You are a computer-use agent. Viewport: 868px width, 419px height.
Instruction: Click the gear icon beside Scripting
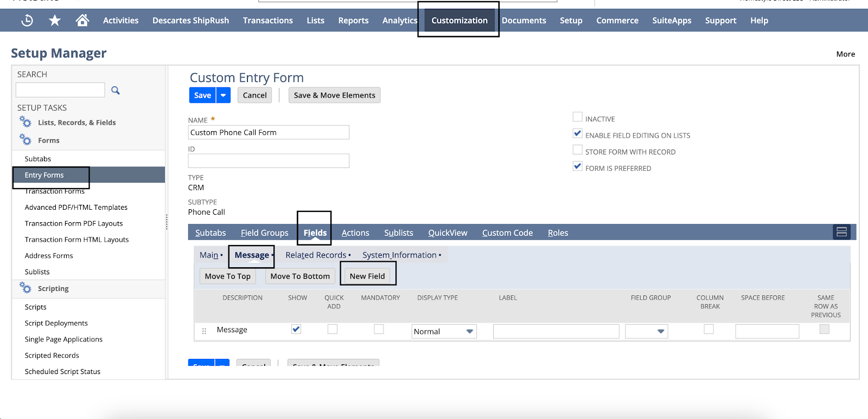25,288
